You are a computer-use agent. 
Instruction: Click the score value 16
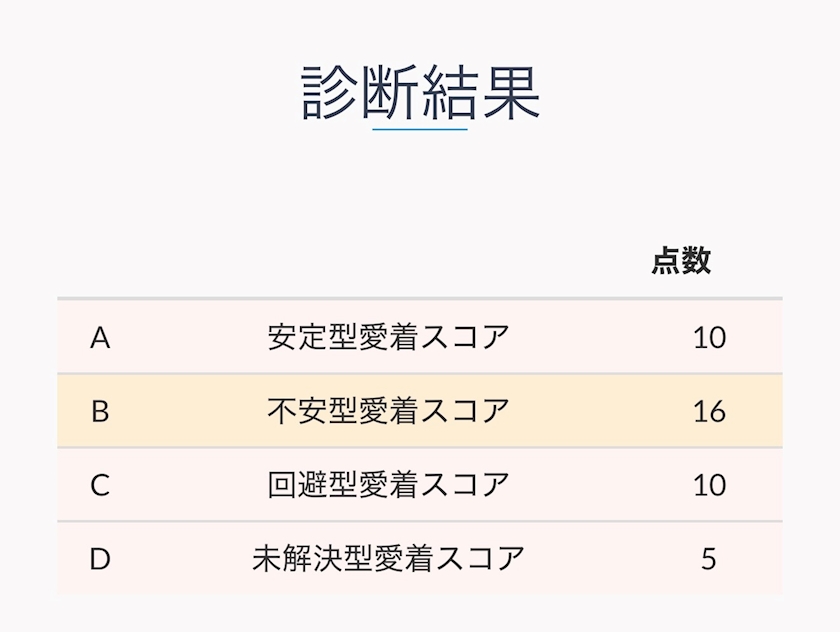coord(708,411)
